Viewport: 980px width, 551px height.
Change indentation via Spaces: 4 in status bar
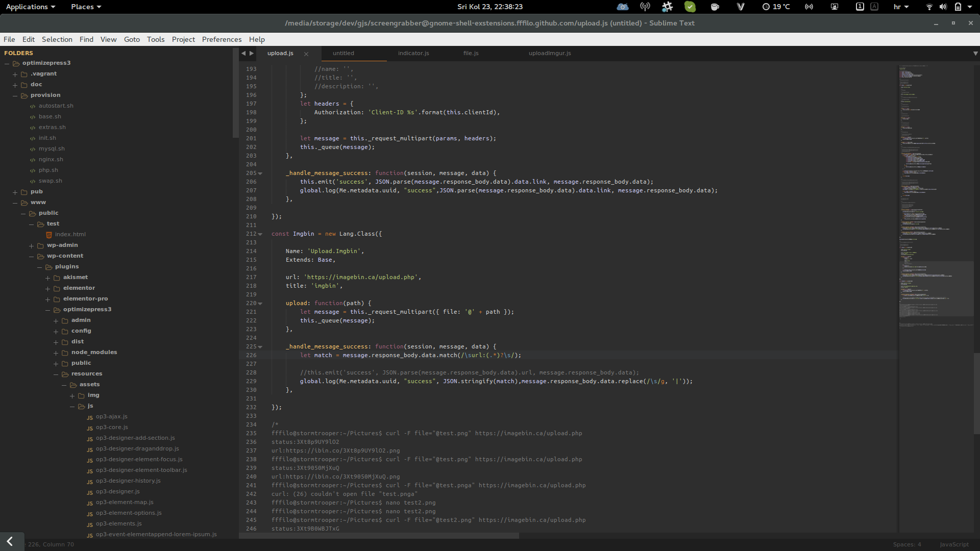[x=907, y=544]
